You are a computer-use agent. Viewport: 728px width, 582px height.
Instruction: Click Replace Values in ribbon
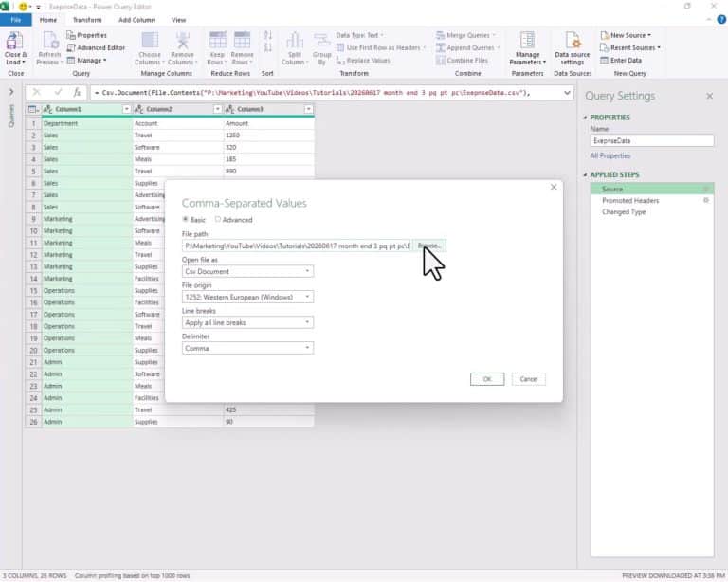point(363,61)
